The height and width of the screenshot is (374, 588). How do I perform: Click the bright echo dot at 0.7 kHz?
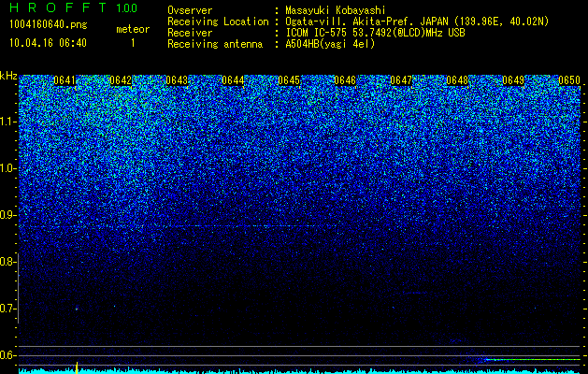pos(76,309)
